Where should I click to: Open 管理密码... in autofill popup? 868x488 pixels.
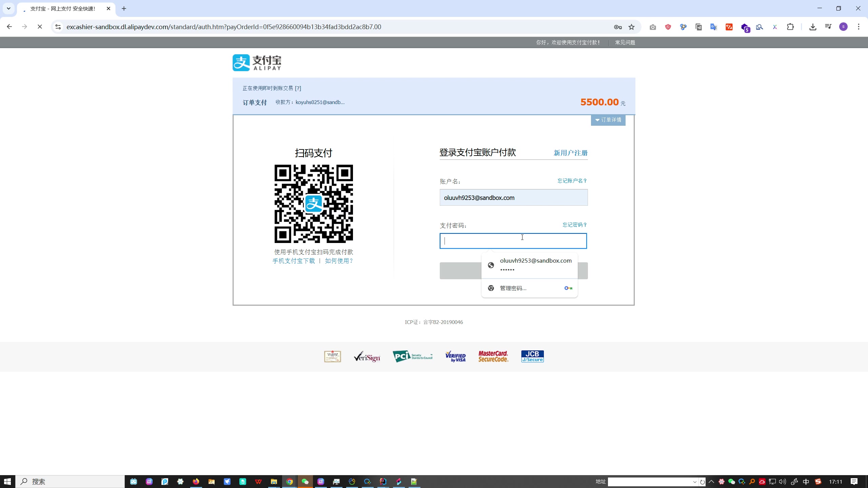click(x=529, y=288)
